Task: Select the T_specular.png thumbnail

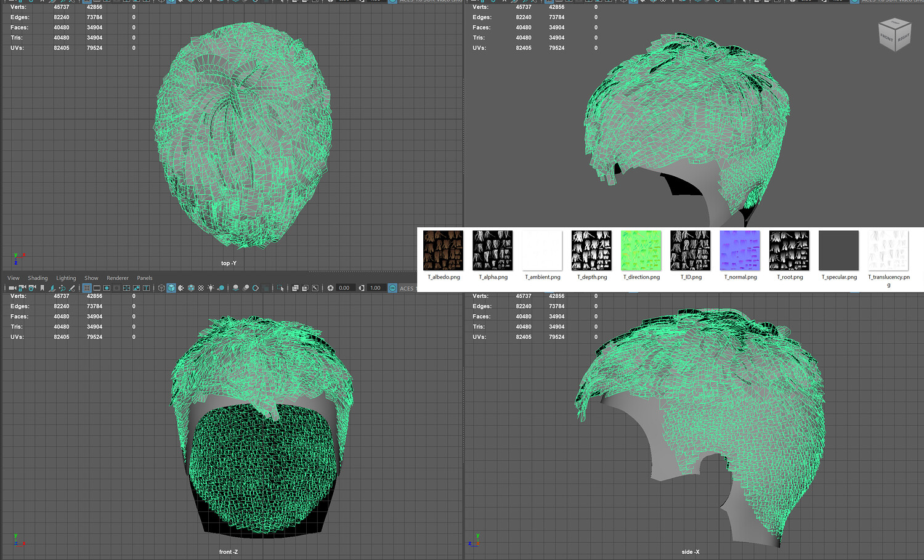Action: coord(839,251)
